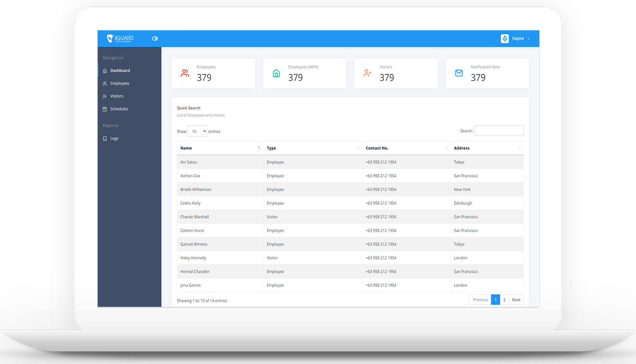Click the green home icon on WFH card

coord(276,73)
